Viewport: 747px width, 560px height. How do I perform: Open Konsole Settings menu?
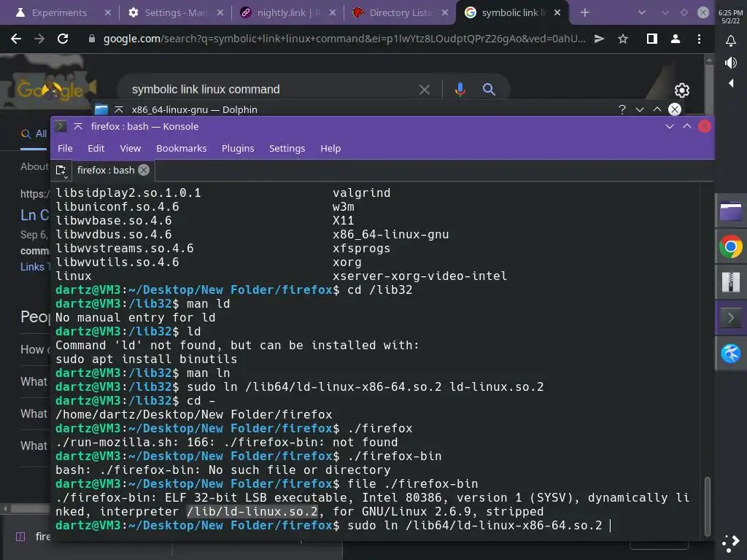tap(287, 148)
